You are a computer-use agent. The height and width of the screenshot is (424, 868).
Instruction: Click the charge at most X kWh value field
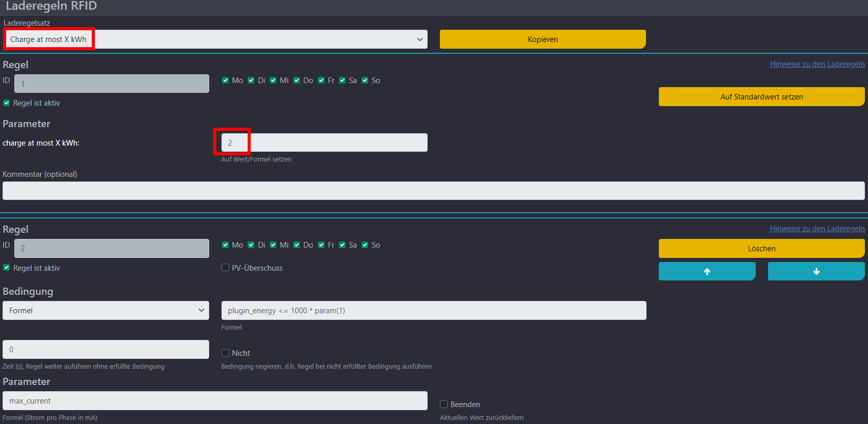(324, 143)
